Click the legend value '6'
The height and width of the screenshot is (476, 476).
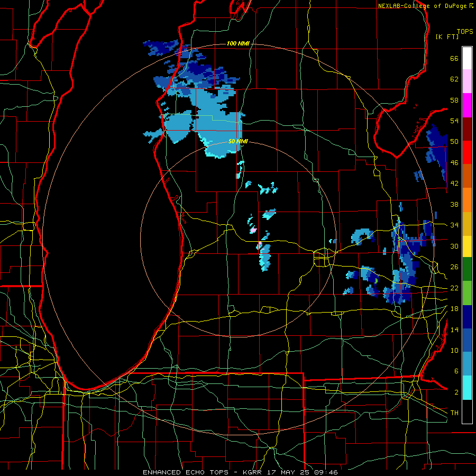pos(456,371)
